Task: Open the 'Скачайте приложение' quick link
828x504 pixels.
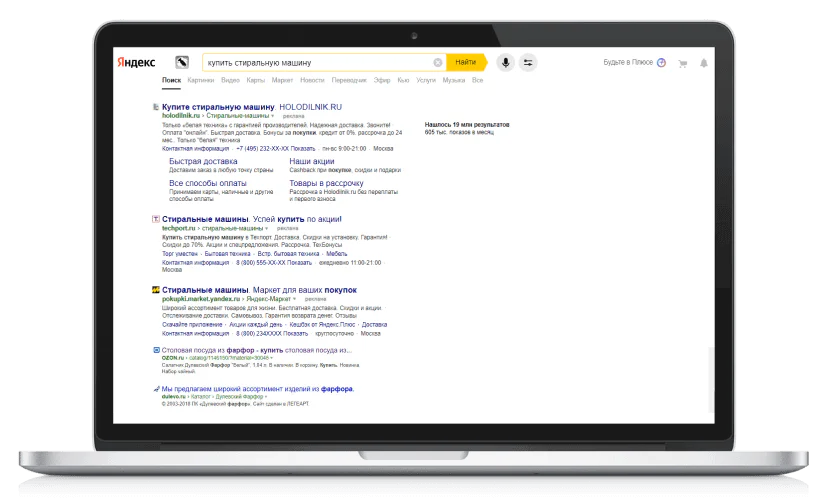Action: pyautogui.click(x=192, y=325)
